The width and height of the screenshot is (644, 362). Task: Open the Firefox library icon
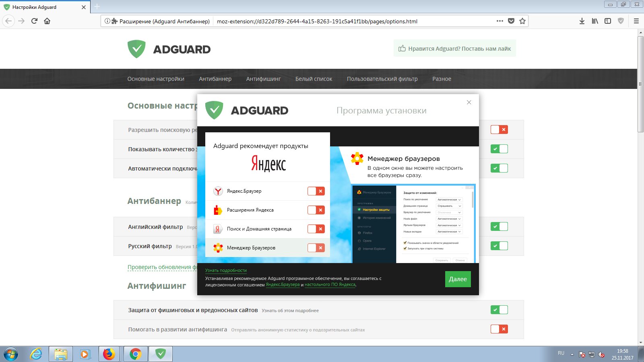pyautogui.click(x=595, y=21)
